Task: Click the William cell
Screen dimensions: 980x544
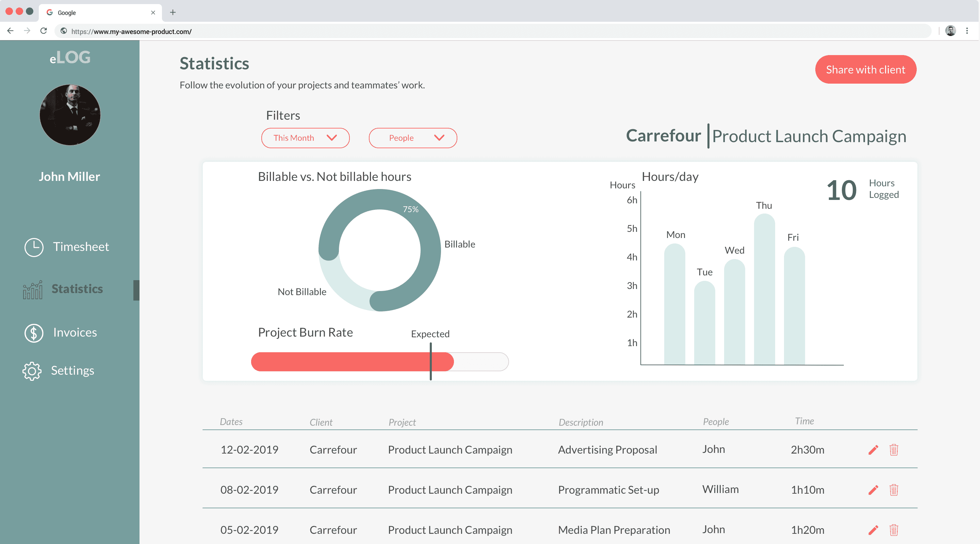Action: click(720, 489)
